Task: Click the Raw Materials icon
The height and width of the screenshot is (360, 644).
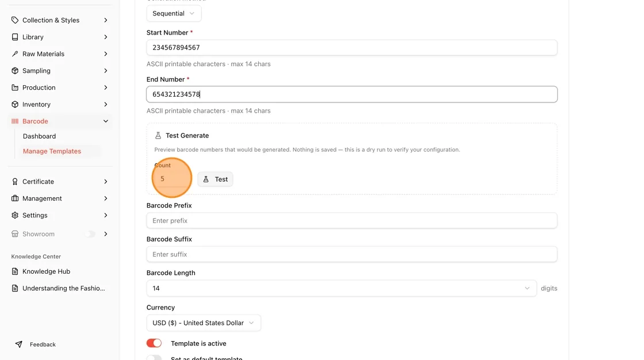Action: (x=15, y=54)
